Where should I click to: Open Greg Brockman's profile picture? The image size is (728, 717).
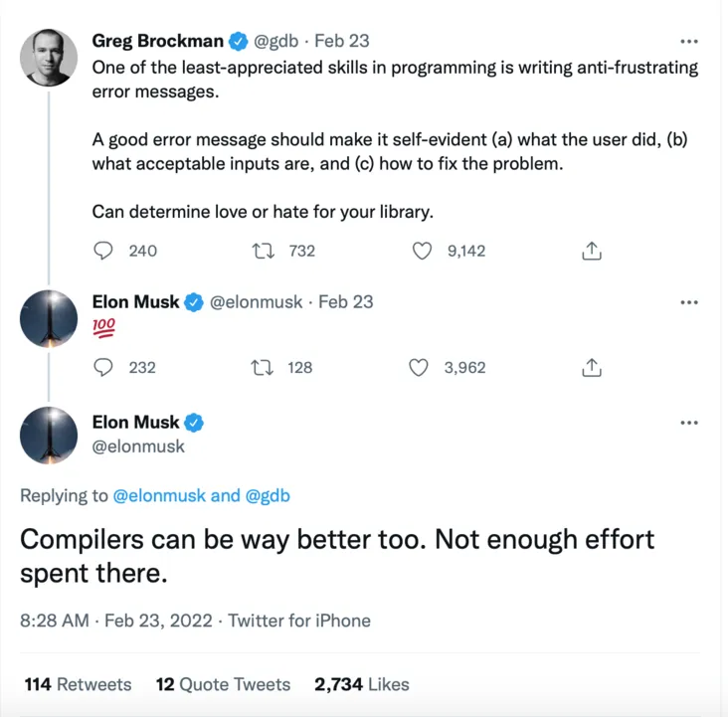coord(49,58)
